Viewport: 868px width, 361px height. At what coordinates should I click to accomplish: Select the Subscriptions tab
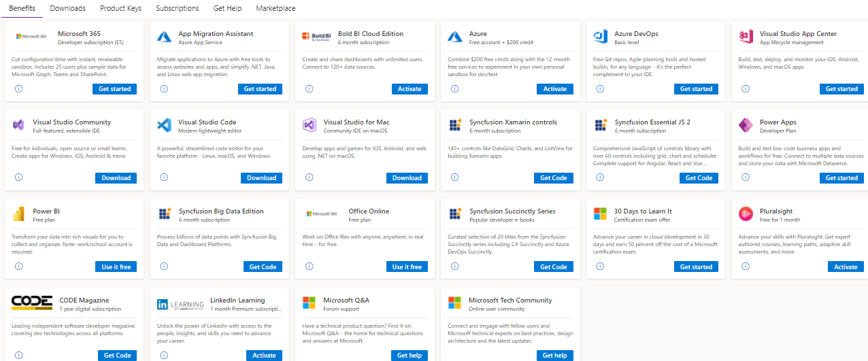[178, 8]
